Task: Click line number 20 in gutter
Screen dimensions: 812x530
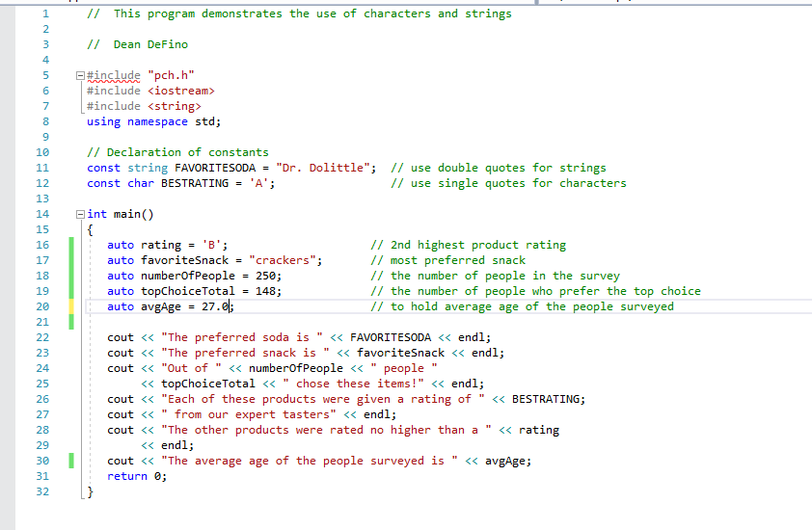Action: pos(42,306)
